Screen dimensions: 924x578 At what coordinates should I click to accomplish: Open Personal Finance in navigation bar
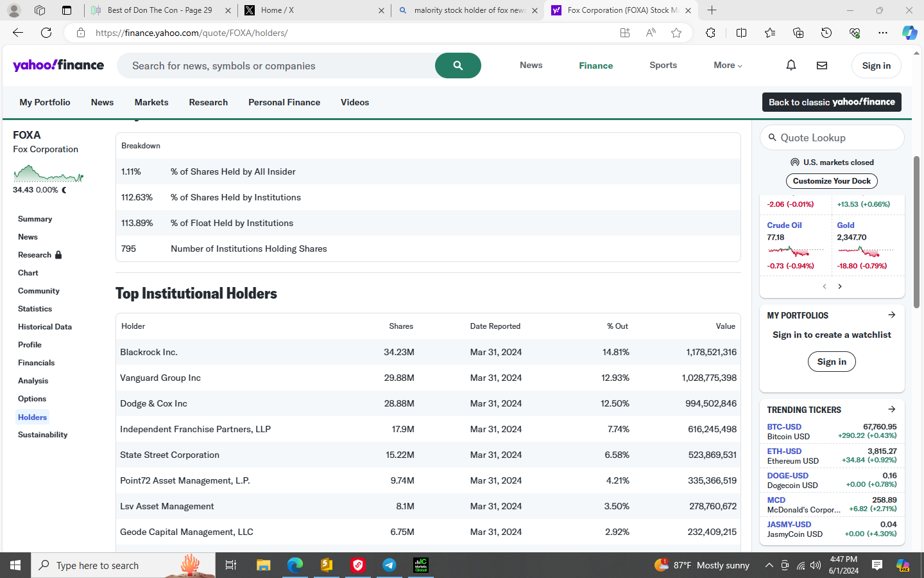(x=284, y=102)
